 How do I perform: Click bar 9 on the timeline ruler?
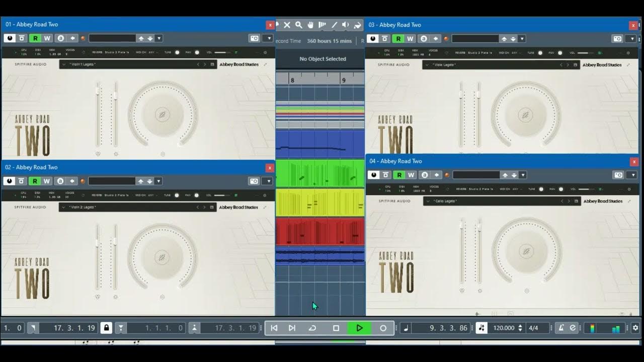[x=343, y=80]
